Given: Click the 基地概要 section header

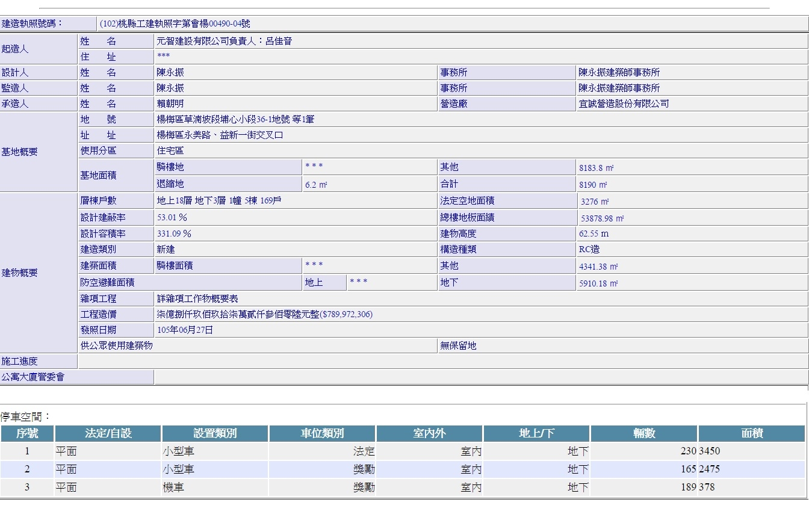Looking at the screenshot, I should tap(39, 152).
